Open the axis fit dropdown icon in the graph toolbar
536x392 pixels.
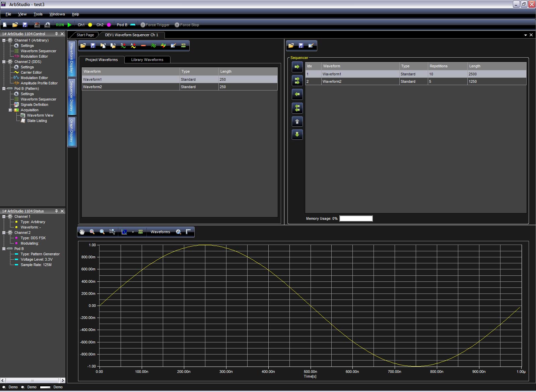click(113, 232)
